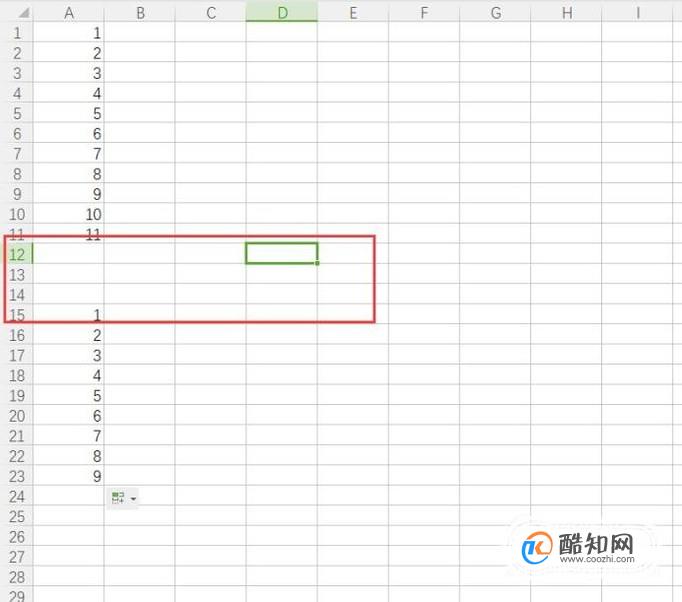Open the Auto Fill Options button
This screenshot has width=682, height=602.
[123, 498]
